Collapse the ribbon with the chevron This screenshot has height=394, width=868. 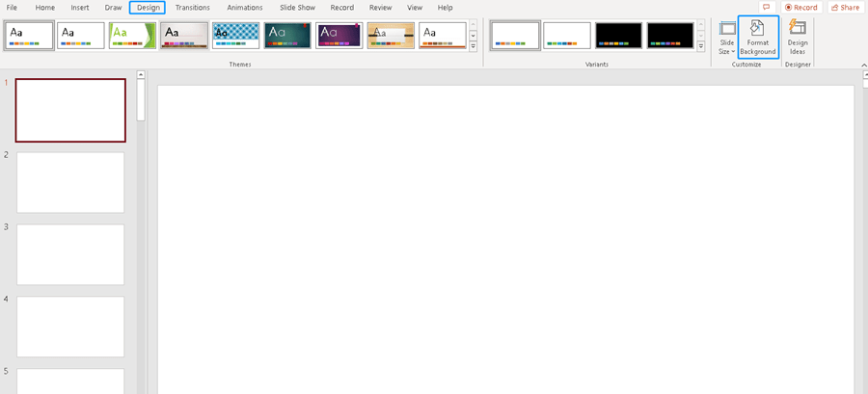[865, 66]
